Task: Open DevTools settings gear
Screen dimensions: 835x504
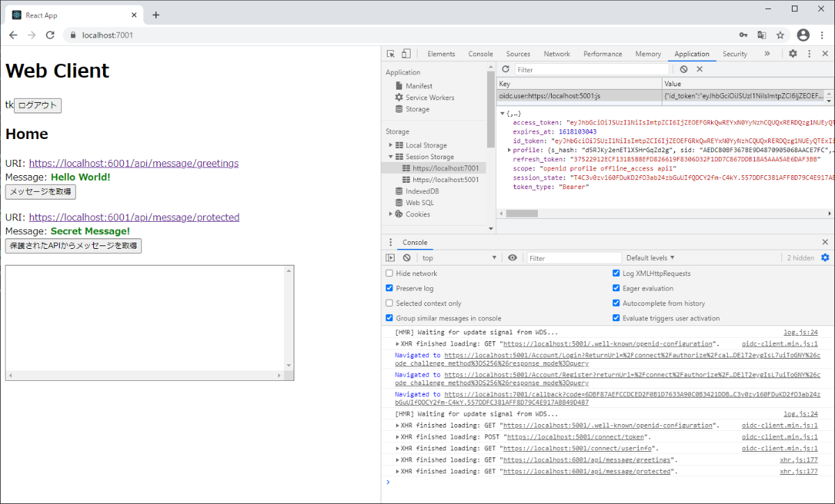Action: 793,54
